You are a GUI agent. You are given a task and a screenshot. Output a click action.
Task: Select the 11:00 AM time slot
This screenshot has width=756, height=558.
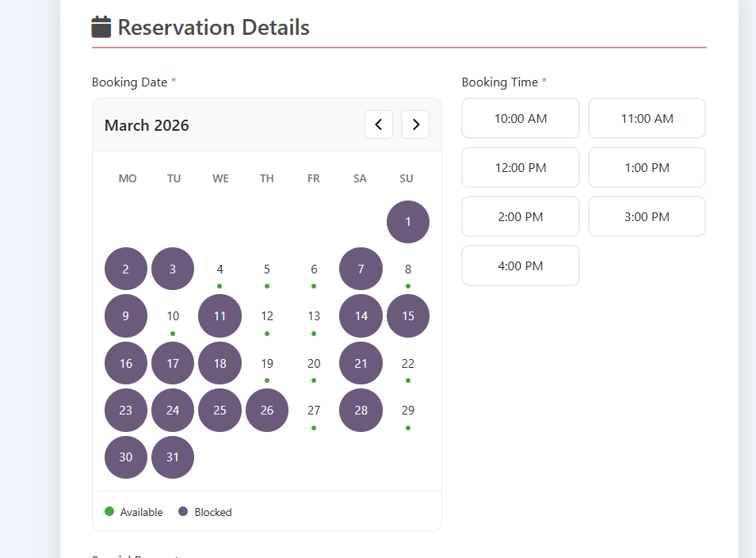coord(647,118)
